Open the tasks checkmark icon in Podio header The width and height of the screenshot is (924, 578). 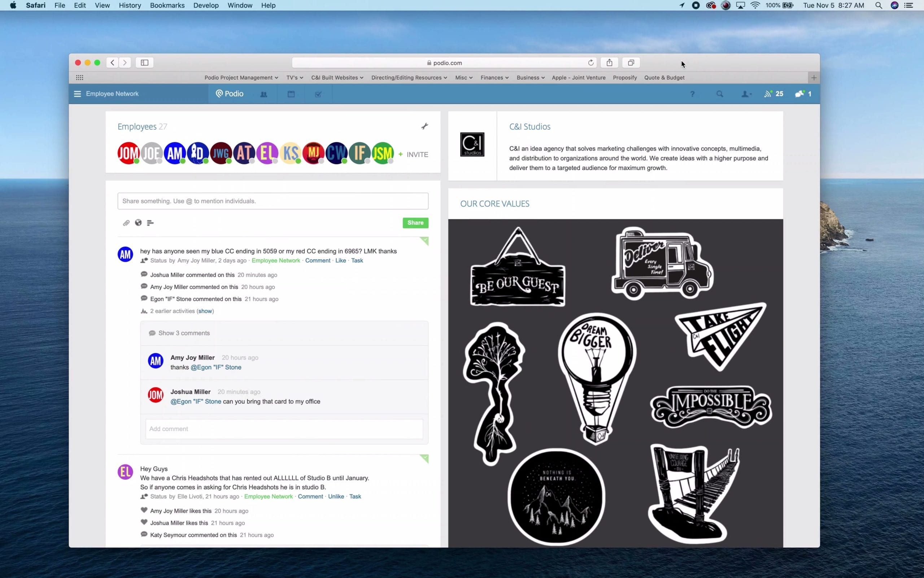coord(318,94)
